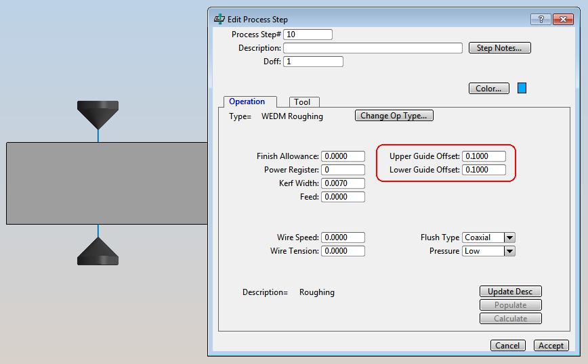Click the lower wire guide cone
Image resolution: width=588 pixels, height=364 pixels.
pyautogui.click(x=98, y=251)
